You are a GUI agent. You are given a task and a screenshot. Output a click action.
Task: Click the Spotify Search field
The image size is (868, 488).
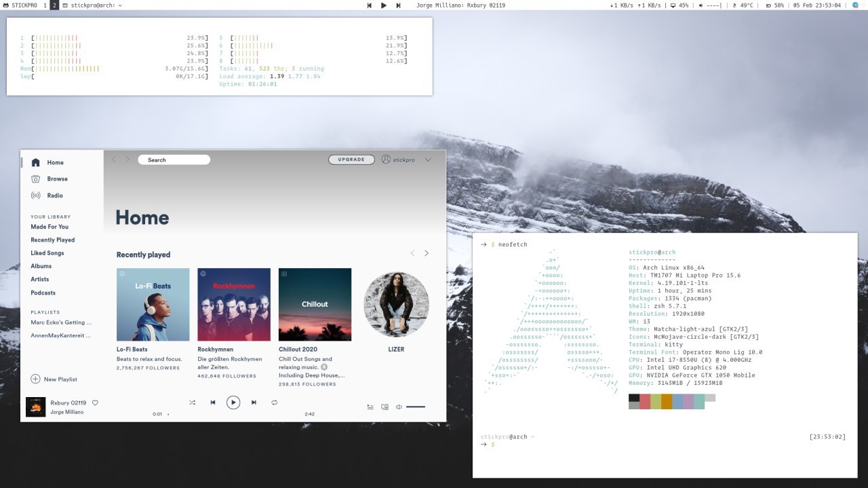(x=174, y=159)
